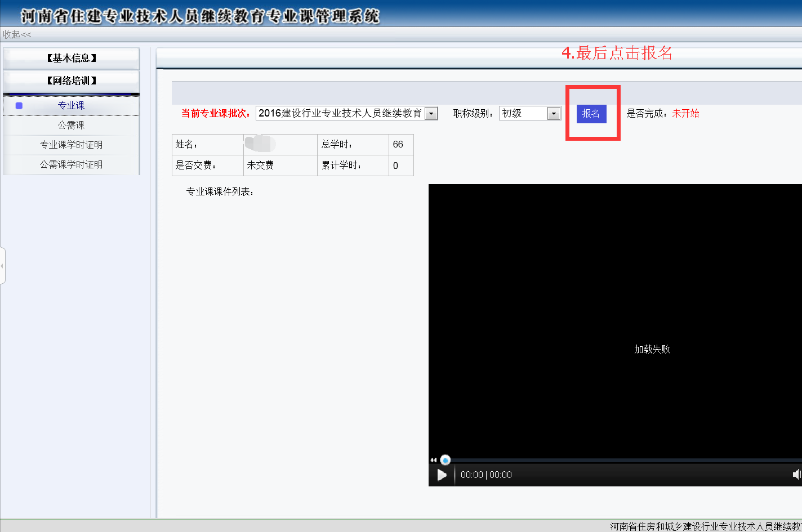Open 专业课学时证明 in the sidebar

pyautogui.click(x=72, y=145)
